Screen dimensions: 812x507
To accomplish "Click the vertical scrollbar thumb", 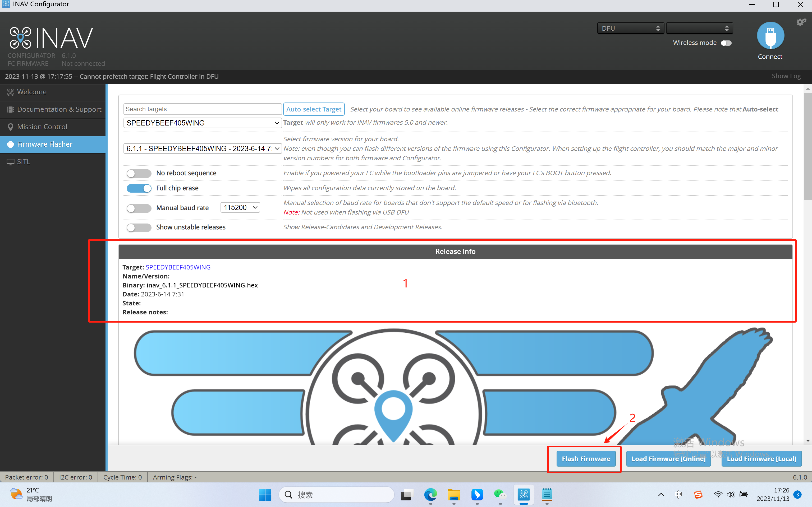I will point(808,147).
